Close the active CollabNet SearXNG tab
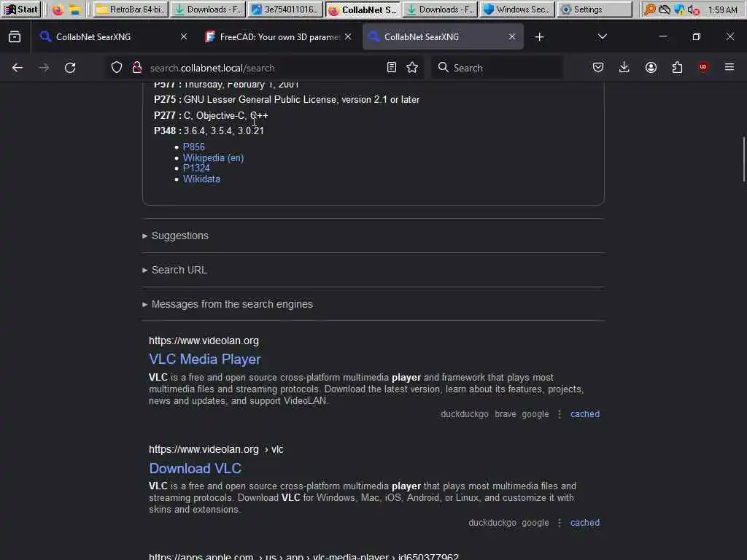747x560 pixels. click(512, 36)
